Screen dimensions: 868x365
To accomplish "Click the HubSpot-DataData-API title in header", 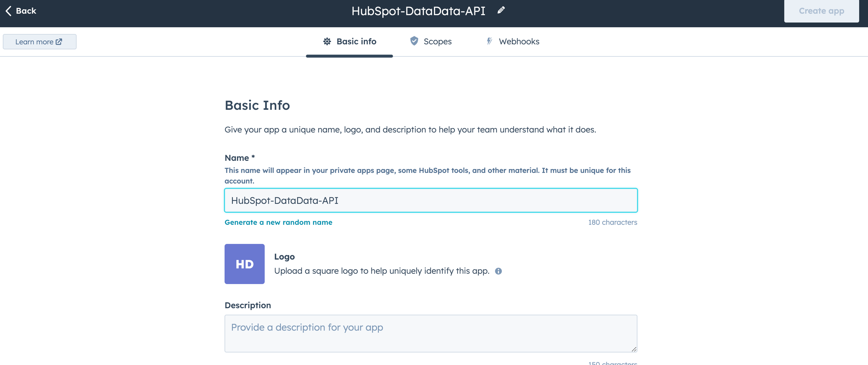I will point(418,11).
